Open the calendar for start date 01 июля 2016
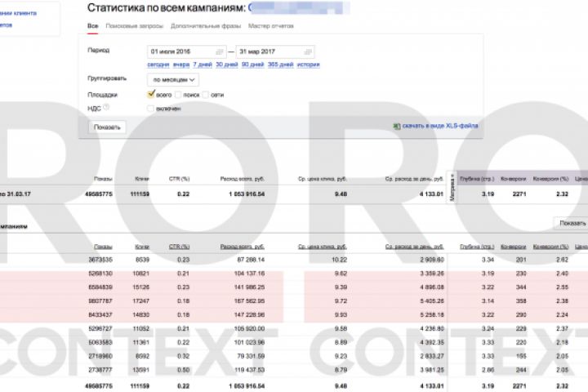Viewport: 588px width, 392px height. (220, 51)
